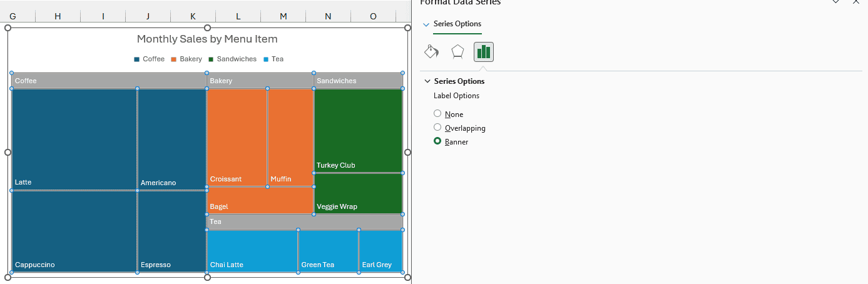
Task: Select the Overlapping label option
Action: coord(459,128)
